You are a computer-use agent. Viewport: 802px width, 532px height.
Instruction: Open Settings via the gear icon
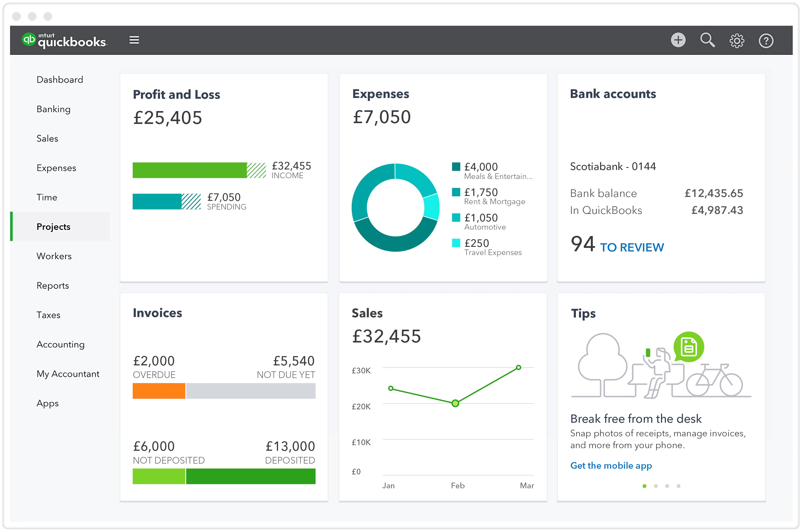[736, 40]
